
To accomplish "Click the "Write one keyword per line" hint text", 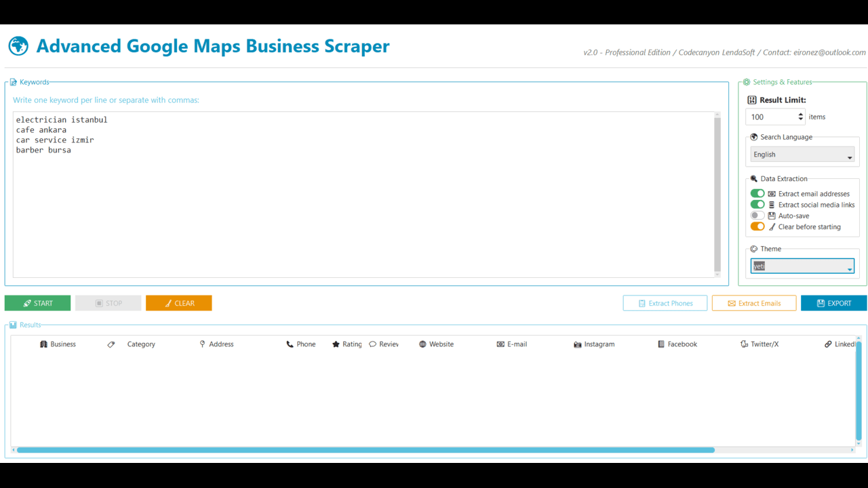I will pos(106,100).
